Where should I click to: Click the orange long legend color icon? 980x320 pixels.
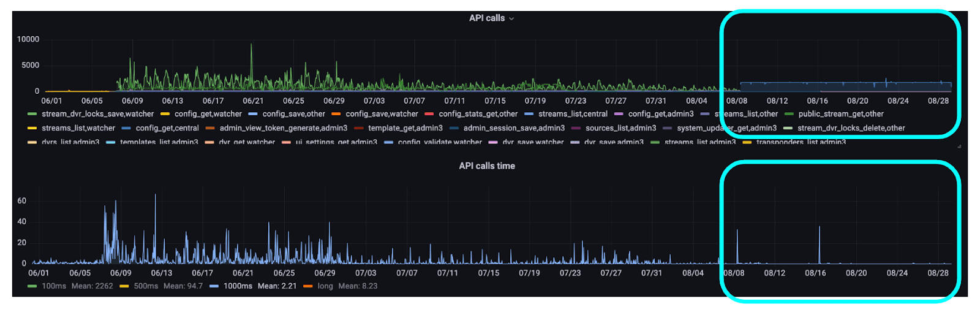click(x=308, y=286)
